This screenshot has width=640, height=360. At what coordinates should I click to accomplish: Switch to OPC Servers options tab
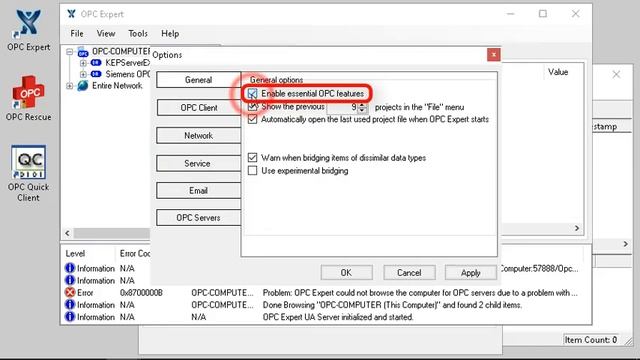tap(198, 218)
